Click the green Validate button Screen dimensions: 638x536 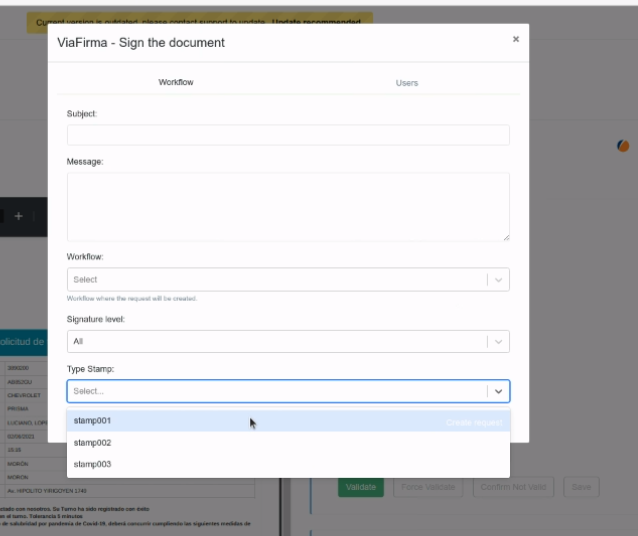click(360, 487)
